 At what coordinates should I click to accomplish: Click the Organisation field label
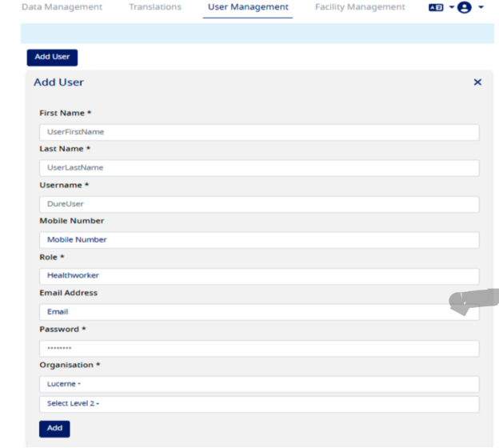pyautogui.click(x=70, y=365)
